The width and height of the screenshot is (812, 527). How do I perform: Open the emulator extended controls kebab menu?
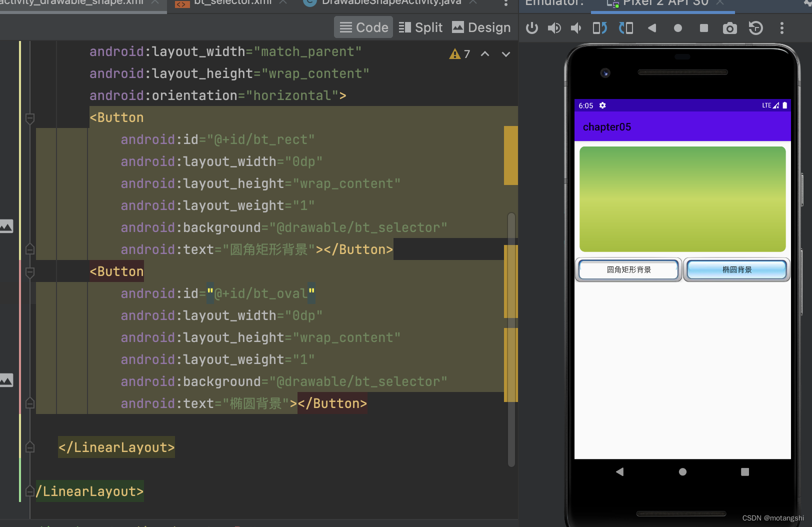pyautogui.click(x=781, y=28)
